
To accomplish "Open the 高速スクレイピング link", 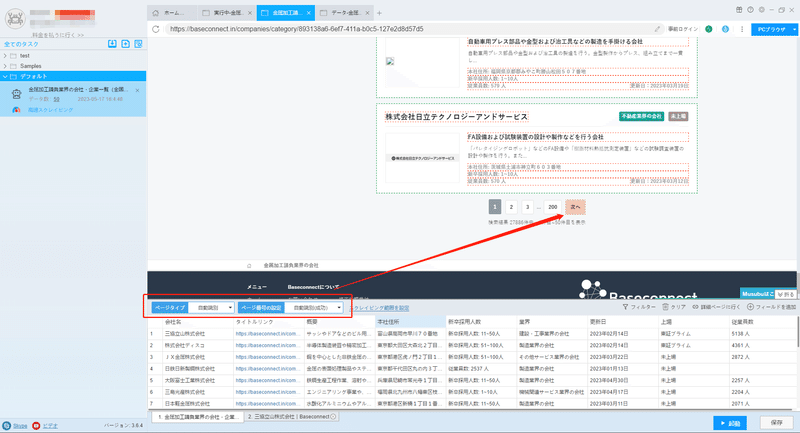I will pyautogui.click(x=51, y=110).
